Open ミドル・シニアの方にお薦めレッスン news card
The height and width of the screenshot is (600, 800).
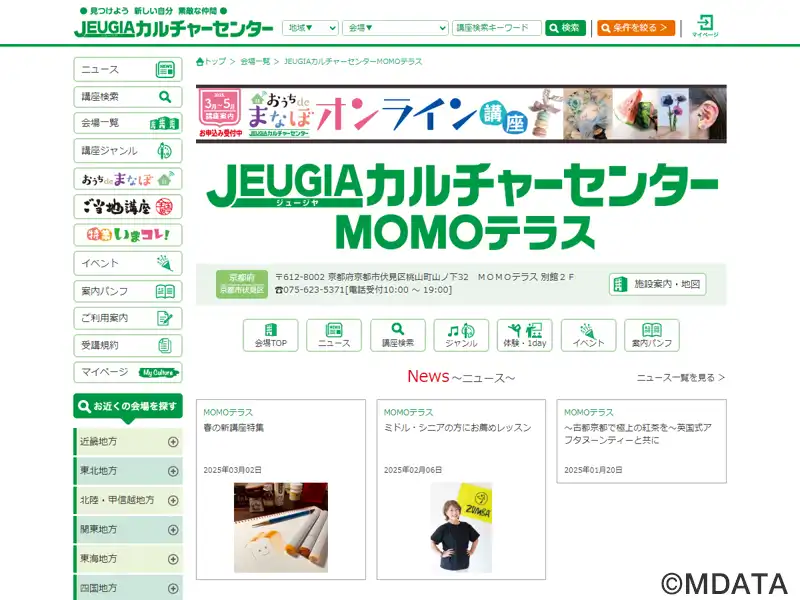tap(461, 489)
